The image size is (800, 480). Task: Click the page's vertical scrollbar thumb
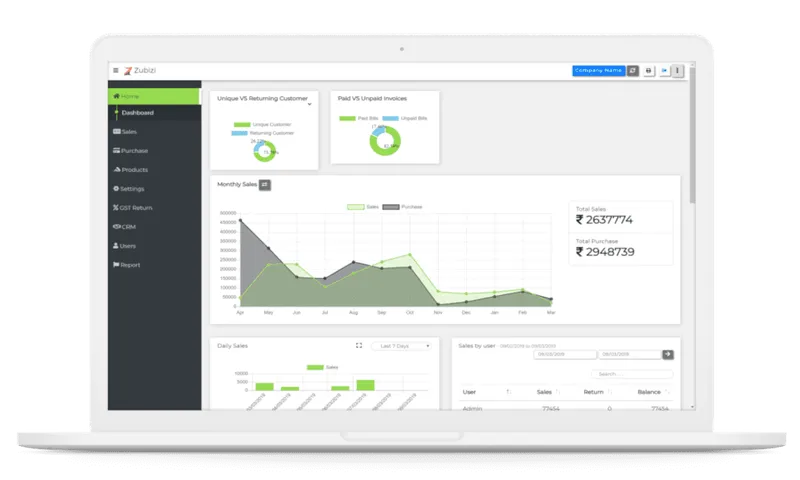click(692, 135)
